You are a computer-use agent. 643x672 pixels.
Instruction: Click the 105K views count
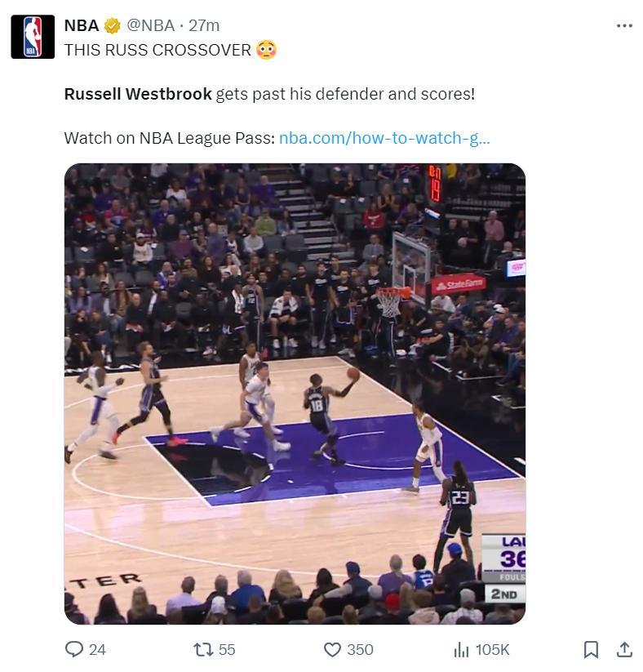493,650
